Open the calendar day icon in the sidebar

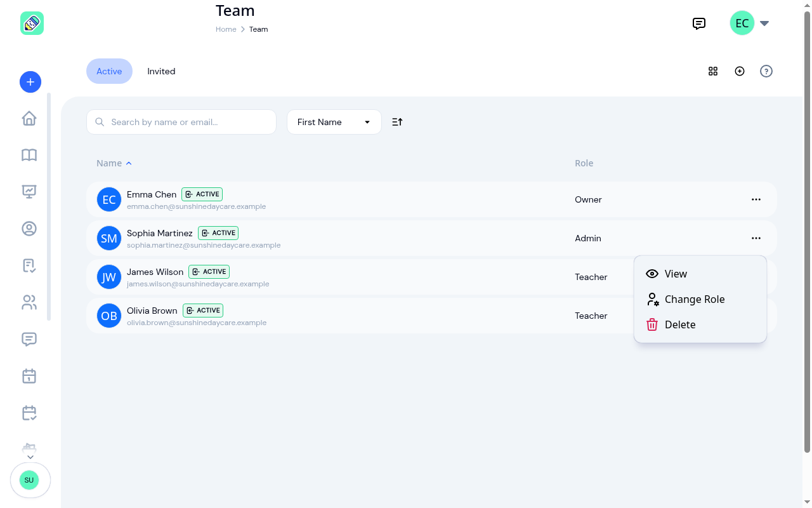[x=29, y=376]
